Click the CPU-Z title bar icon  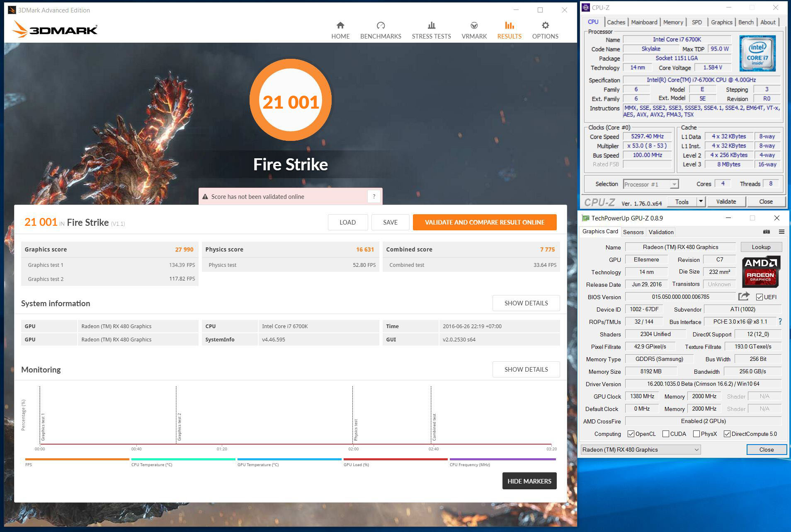click(x=586, y=7)
